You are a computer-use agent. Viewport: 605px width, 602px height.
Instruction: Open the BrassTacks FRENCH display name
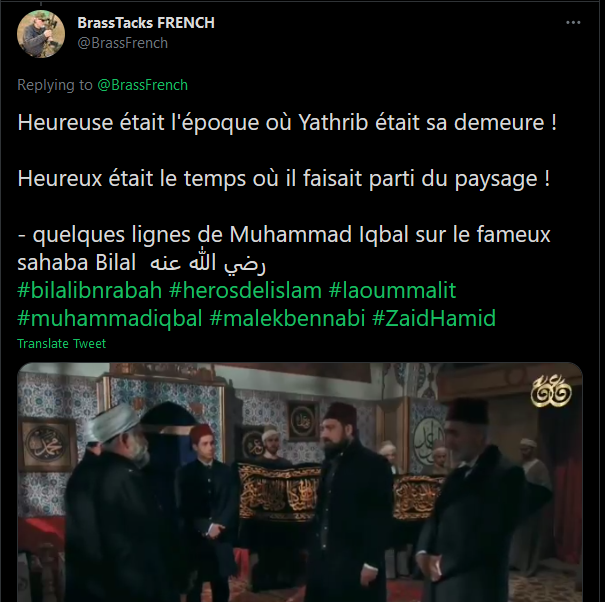[x=146, y=23]
